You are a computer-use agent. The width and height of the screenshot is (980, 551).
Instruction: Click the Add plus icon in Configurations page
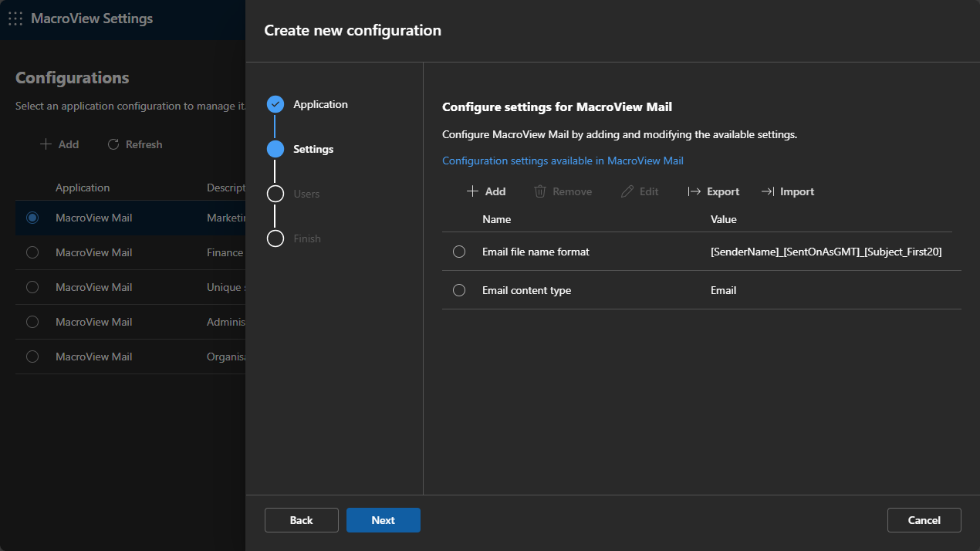coord(46,144)
